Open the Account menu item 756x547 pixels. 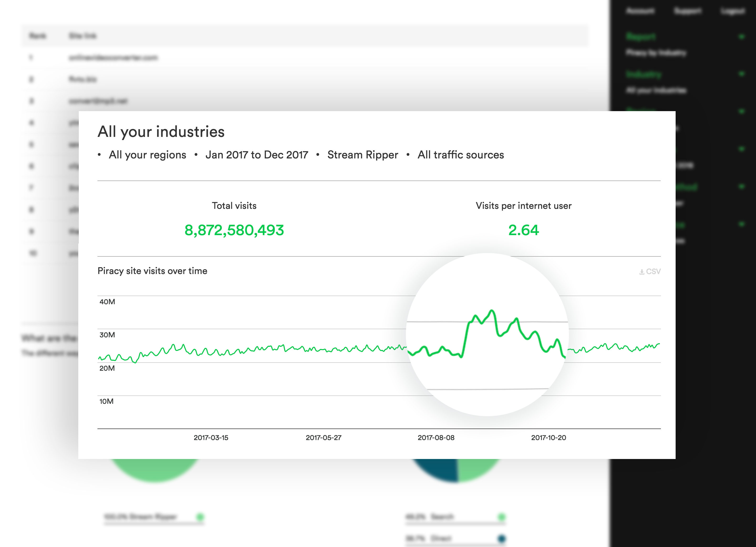point(640,11)
